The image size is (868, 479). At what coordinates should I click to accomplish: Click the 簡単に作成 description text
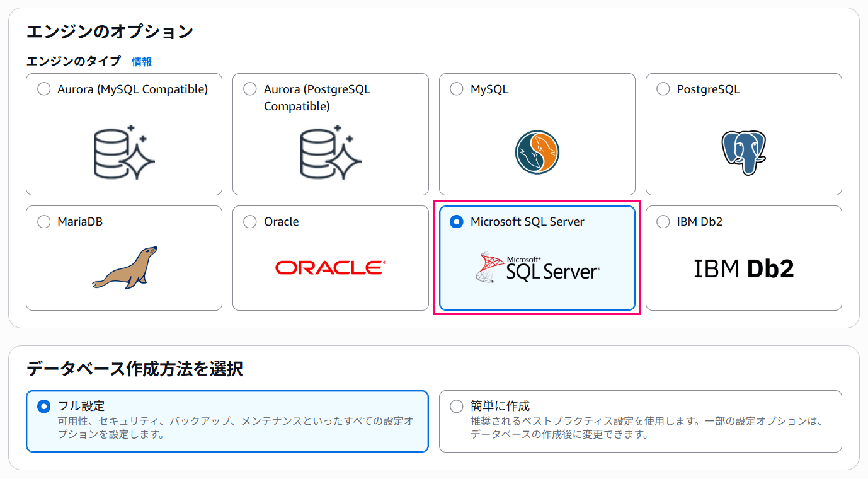pyautogui.click(x=647, y=427)
